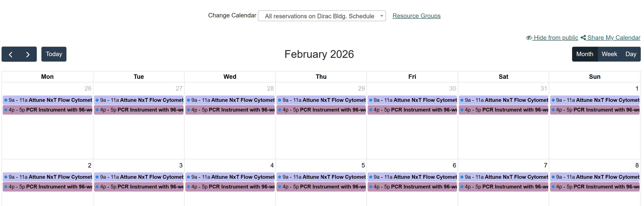Viewport: 644px width, 206px height.
Task: Click blue dot on Saturday 31 PCR event
Action: [x=462, y=110]
